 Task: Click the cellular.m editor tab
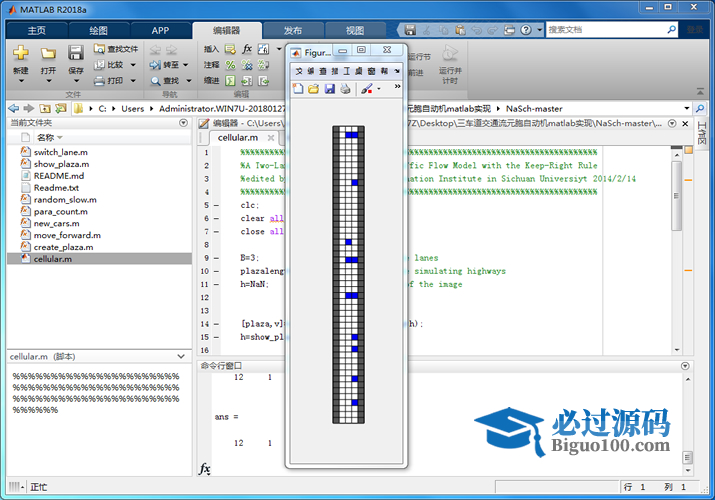tap(238, 138)
